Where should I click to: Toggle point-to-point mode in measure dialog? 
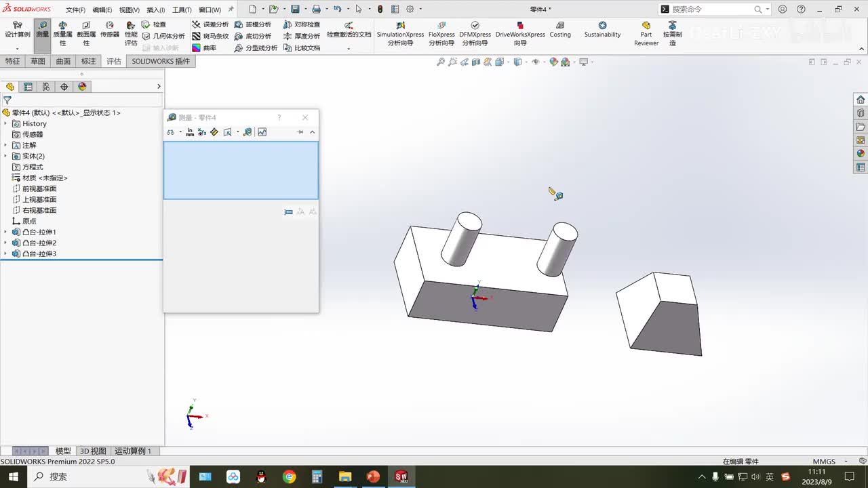[214, 132]
